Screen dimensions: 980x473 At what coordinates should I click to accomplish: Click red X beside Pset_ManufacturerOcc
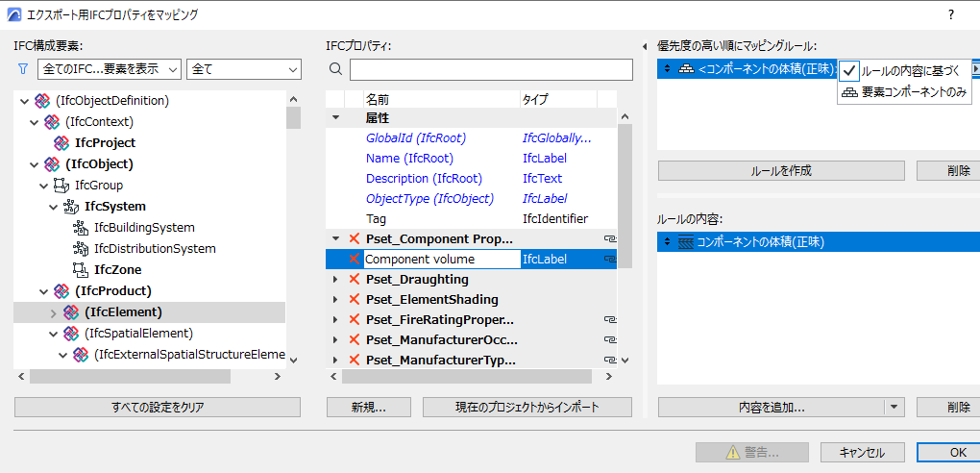355,339
